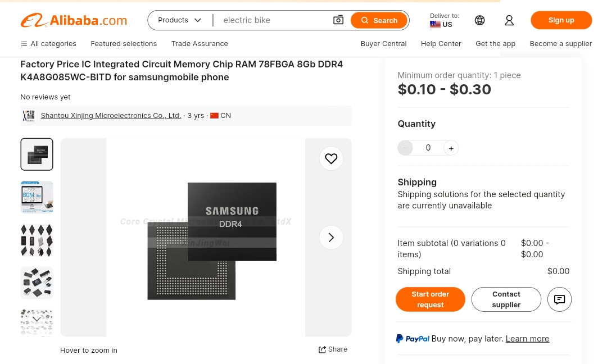Image resolution: width=607 pixels, height=364 pixels.
Task: Click the Share icon below image
Action: [321, 350]
